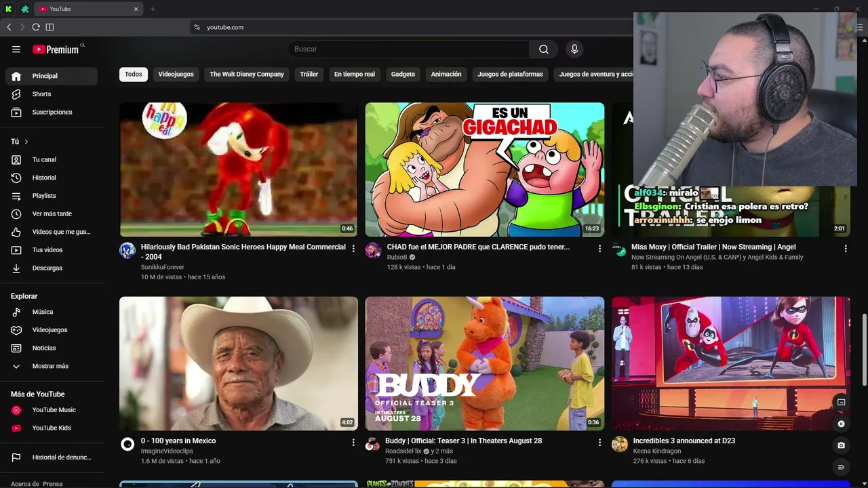Viewport: 868px width, 488px height.
Task: Open title Buddy | Official: Teaser 3
Action: click(464, 441)
